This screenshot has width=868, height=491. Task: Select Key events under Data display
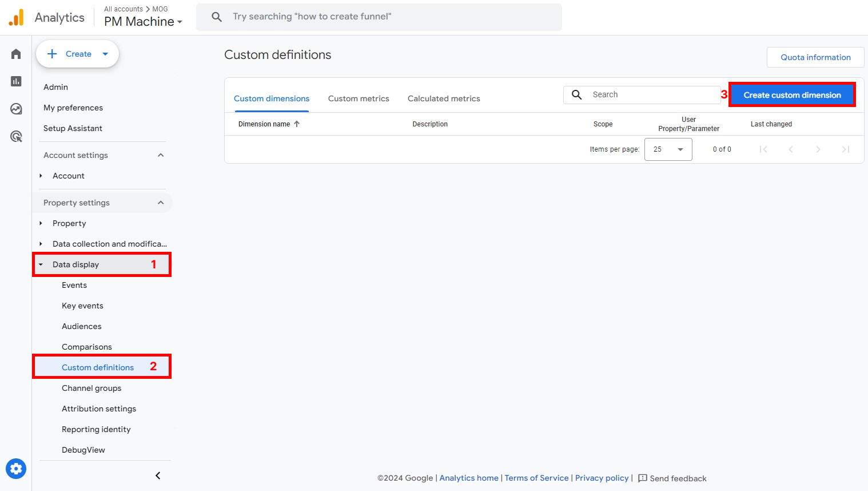point(82,306)
